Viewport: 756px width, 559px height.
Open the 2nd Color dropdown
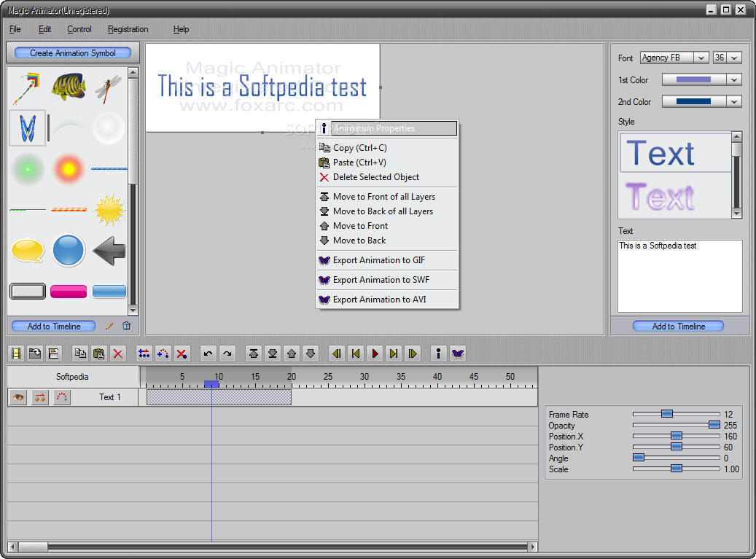[734, 102]
